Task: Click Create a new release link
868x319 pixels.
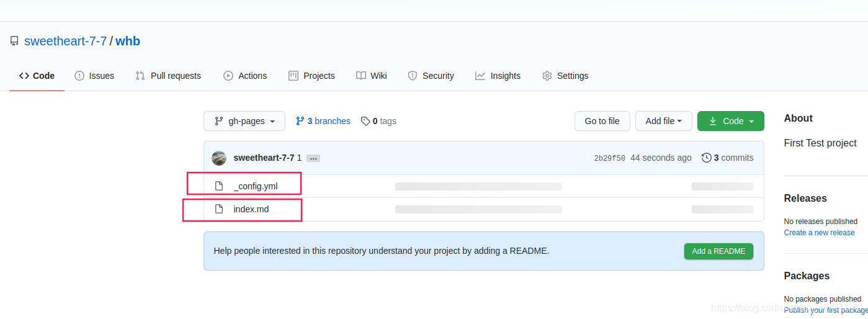Action: coord(819,233)
